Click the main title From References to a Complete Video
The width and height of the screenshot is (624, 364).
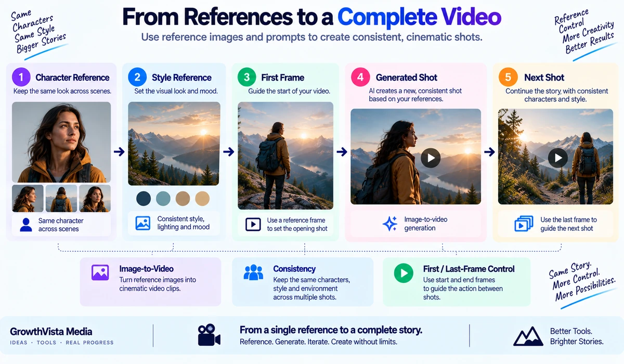pos(311,17)
